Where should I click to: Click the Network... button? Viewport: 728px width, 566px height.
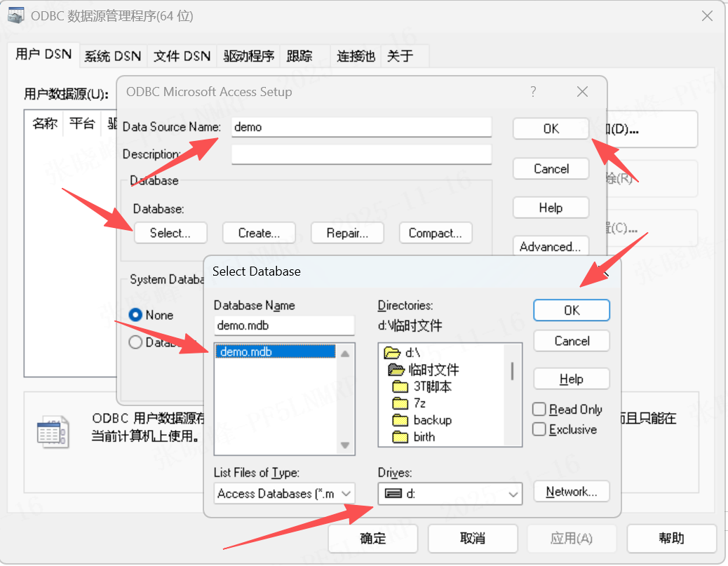pos(572,491)
